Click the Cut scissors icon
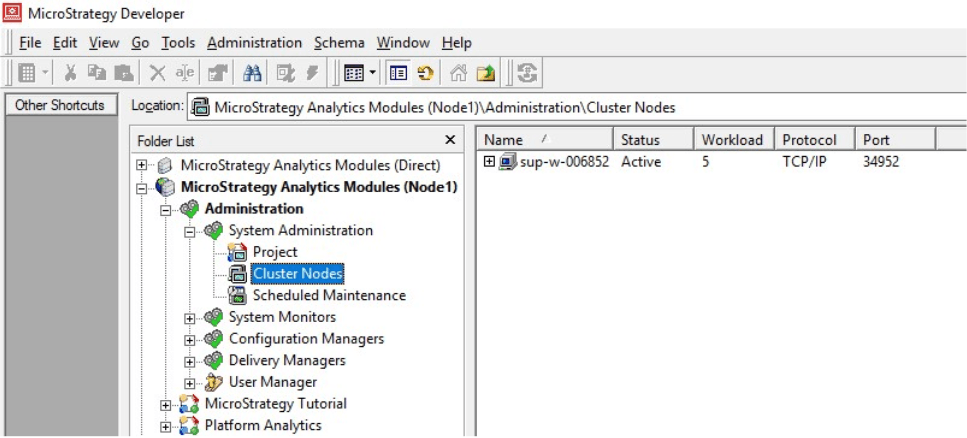The height and width of the screenshot is (438, 967). point(70,73)
